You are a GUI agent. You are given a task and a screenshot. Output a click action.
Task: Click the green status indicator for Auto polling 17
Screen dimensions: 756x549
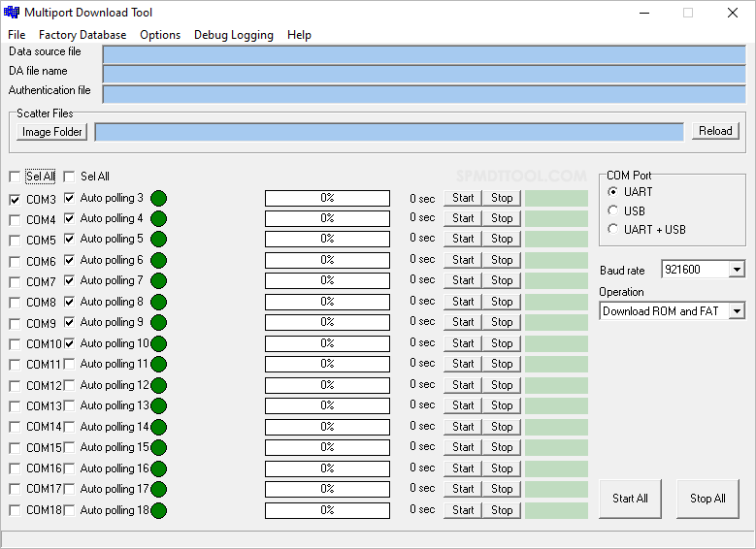click(158, 489)
